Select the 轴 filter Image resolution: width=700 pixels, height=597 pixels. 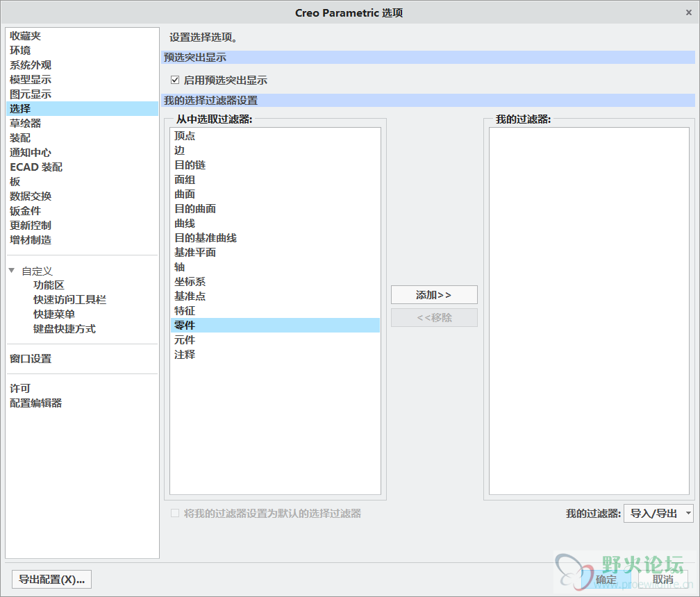(275, 267)
